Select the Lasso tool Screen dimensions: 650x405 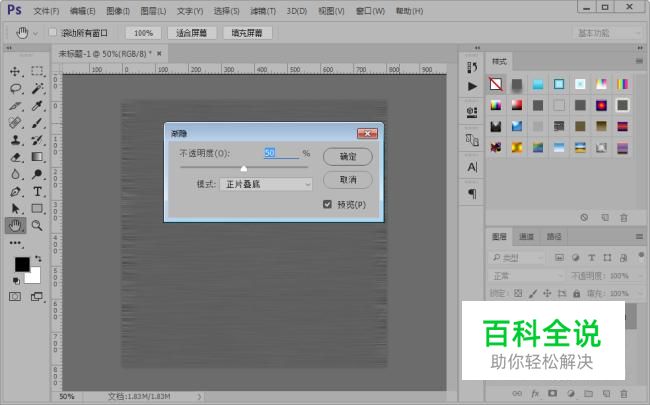15,88
